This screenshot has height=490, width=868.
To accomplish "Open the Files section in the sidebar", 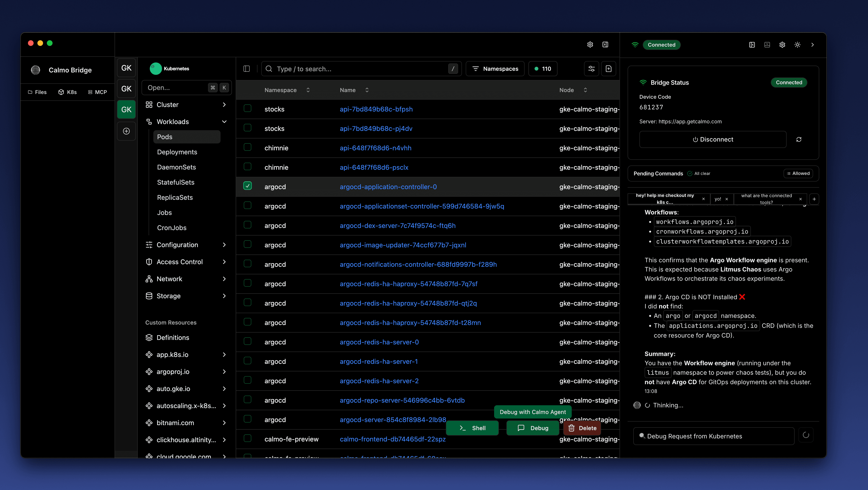I will 37,92.
